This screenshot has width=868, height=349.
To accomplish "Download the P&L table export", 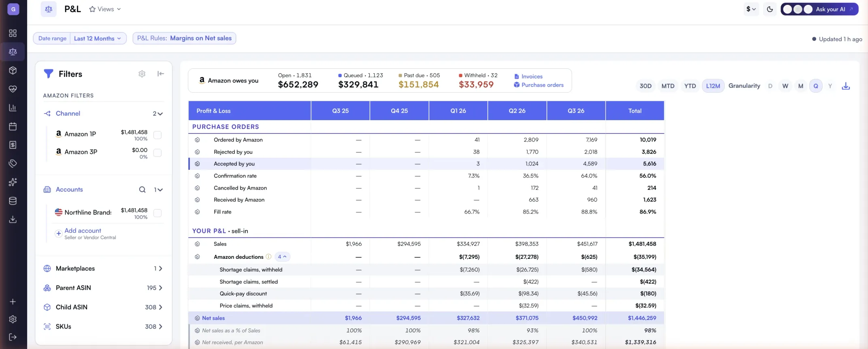I will coord(846,86).
